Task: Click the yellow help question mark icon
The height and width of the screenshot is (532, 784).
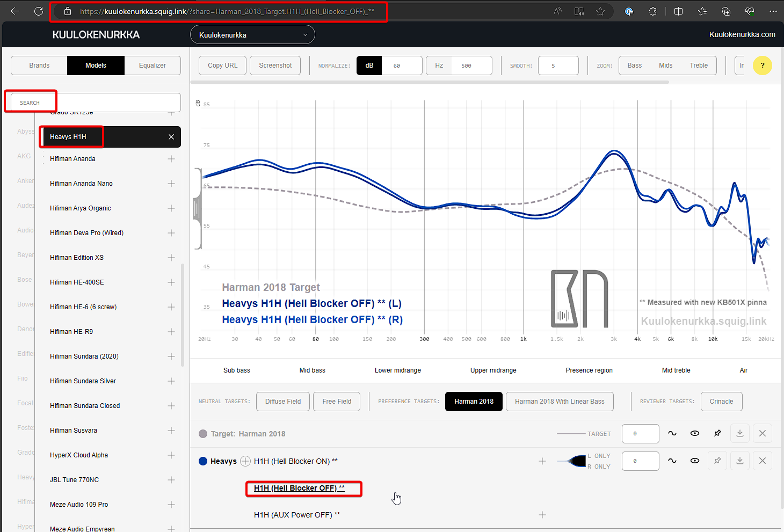Action: (x=762, y=65)
